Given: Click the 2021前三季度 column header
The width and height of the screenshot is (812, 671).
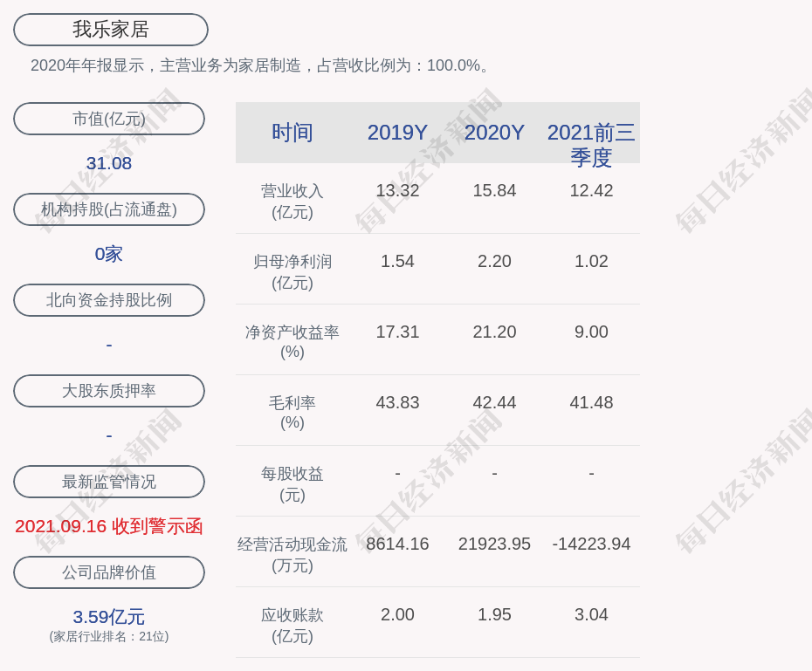Looking at the screenshot, I should tap(591, 145).
